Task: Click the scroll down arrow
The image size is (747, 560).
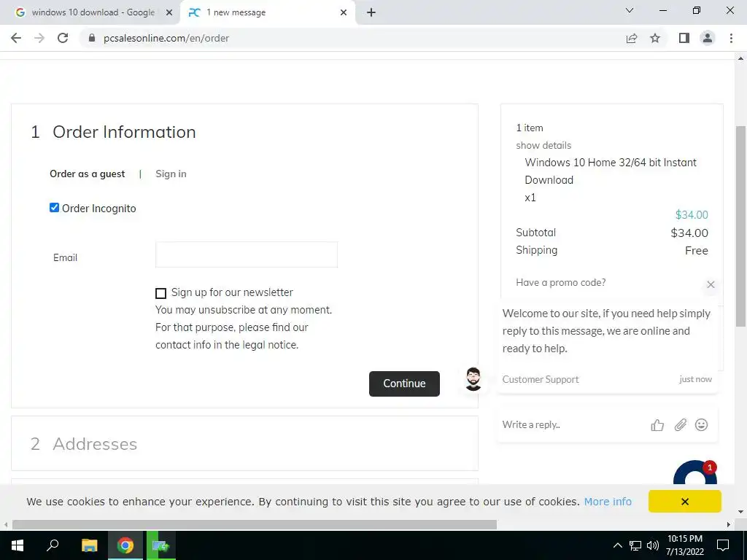Action: click(740, 512)
